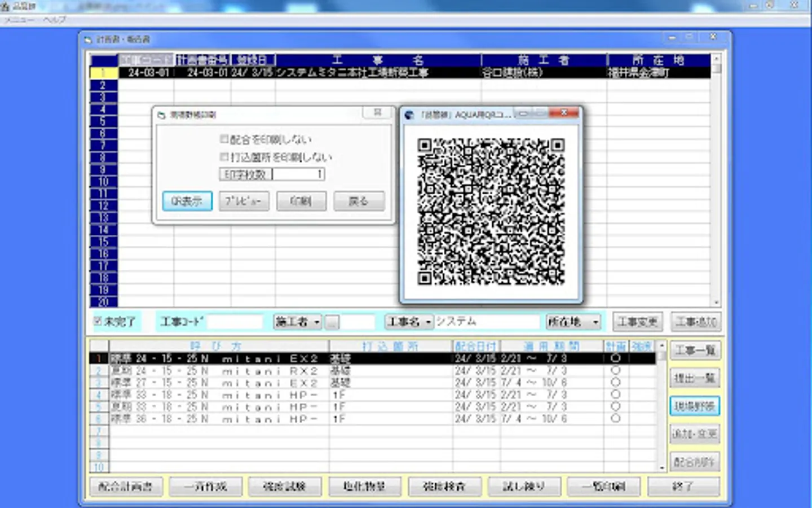Close the AQUA QR code window
Screen dimensions: 812x508
click(564, 113)
